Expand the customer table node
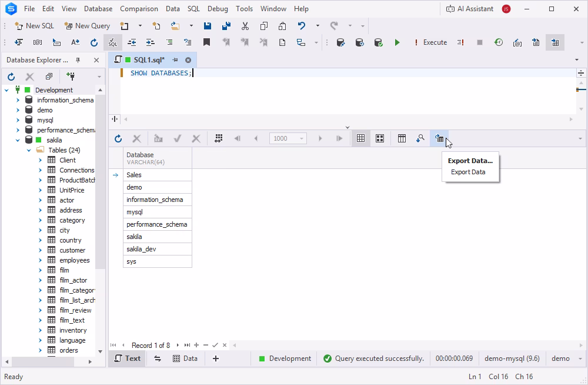588x385 pixels. (x=40, y=250)
